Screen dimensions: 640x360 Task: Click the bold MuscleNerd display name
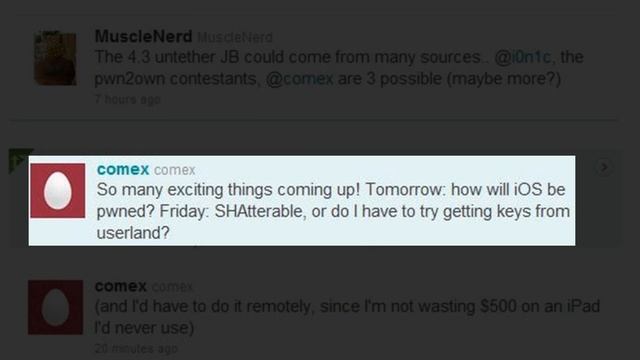click(143, 36)
